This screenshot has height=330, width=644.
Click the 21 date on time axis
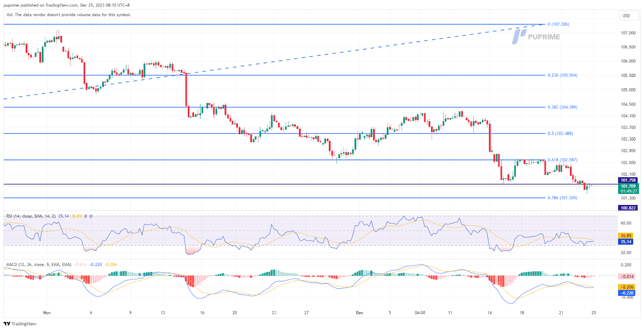(x=561, y=313)
